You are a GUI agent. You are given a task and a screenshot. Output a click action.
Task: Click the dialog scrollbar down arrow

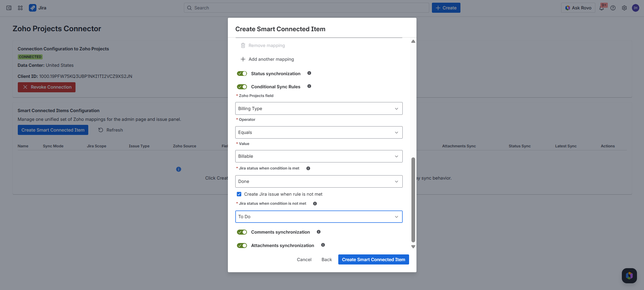pyautogui.click(x=413, y=247)
